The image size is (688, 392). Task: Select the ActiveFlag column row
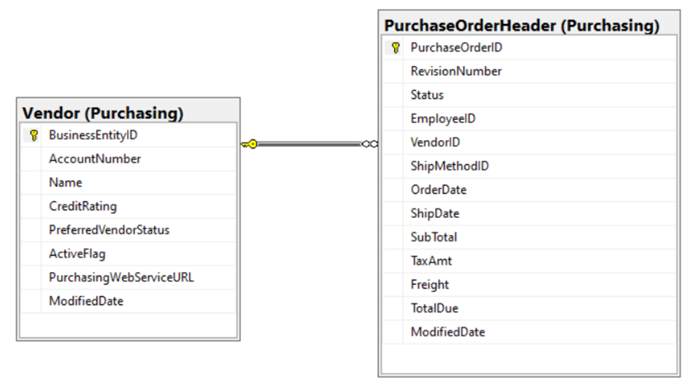[x=129, y=254]
